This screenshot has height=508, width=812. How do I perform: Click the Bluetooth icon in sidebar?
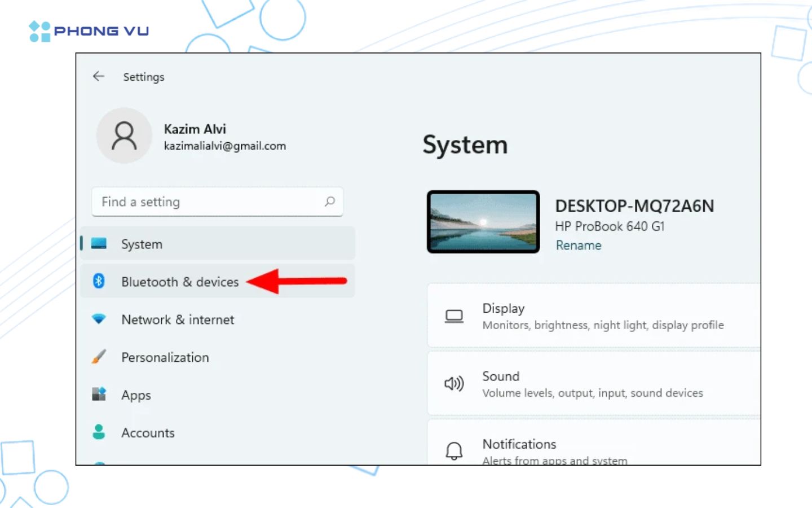point(99,281)
